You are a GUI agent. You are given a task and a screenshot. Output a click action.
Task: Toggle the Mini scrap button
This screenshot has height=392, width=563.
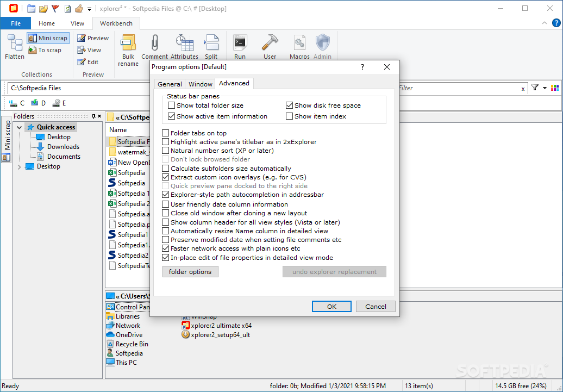tap(48, 38)
